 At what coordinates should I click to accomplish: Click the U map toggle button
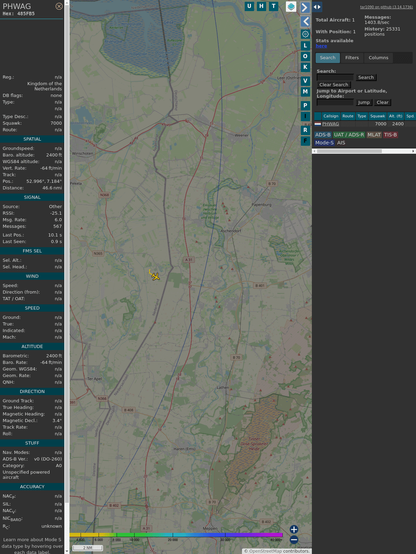[x=249, y=6]
